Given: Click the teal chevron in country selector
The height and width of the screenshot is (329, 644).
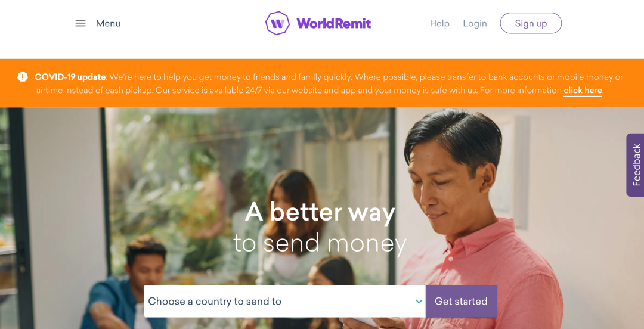Looking at the screenshot, I should tap(419, 302).
